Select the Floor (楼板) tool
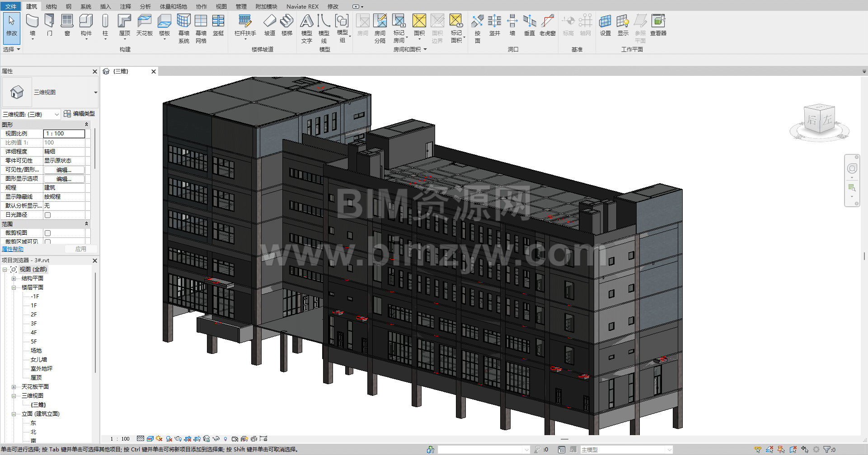Screen dimensions: 868x455 [164, 27]
